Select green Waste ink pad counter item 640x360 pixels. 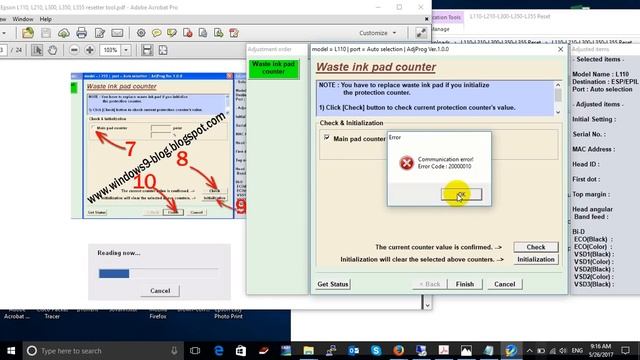click(x=273, y=68)
